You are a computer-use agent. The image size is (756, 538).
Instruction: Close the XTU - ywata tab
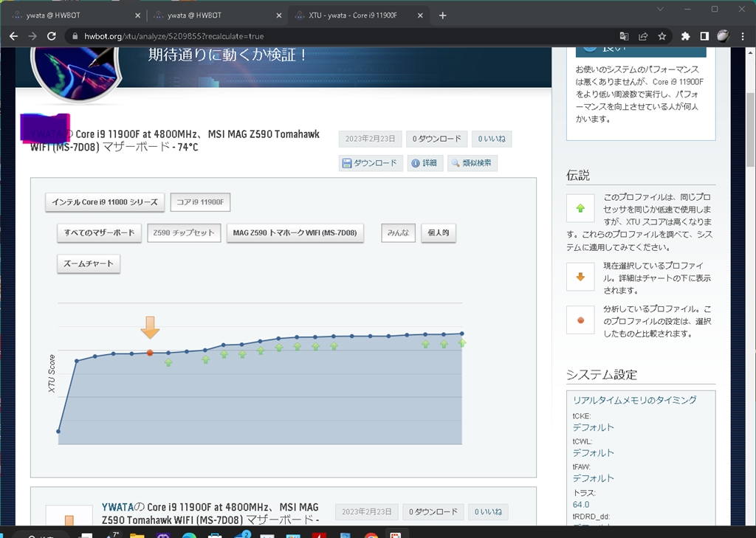pos(420,15)
